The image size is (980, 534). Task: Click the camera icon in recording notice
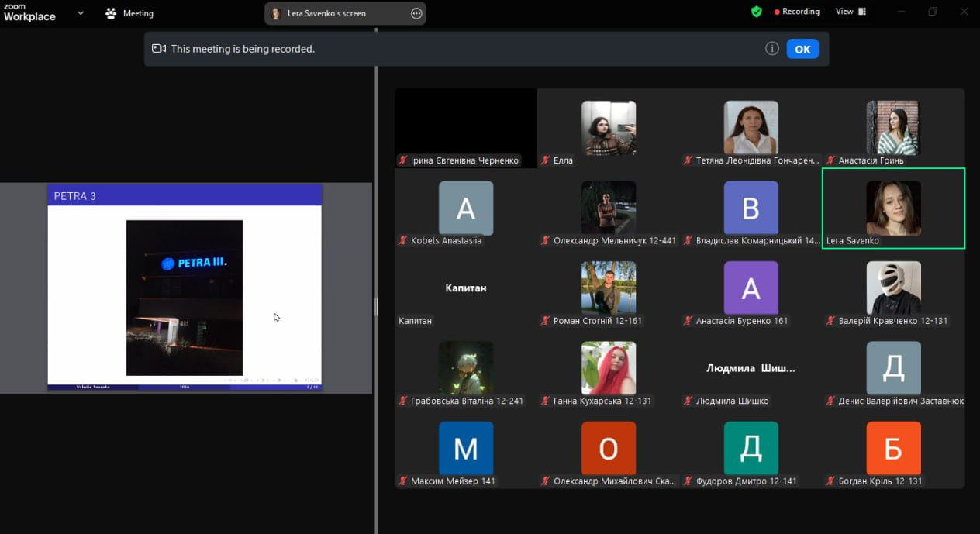tap(159, 49)
